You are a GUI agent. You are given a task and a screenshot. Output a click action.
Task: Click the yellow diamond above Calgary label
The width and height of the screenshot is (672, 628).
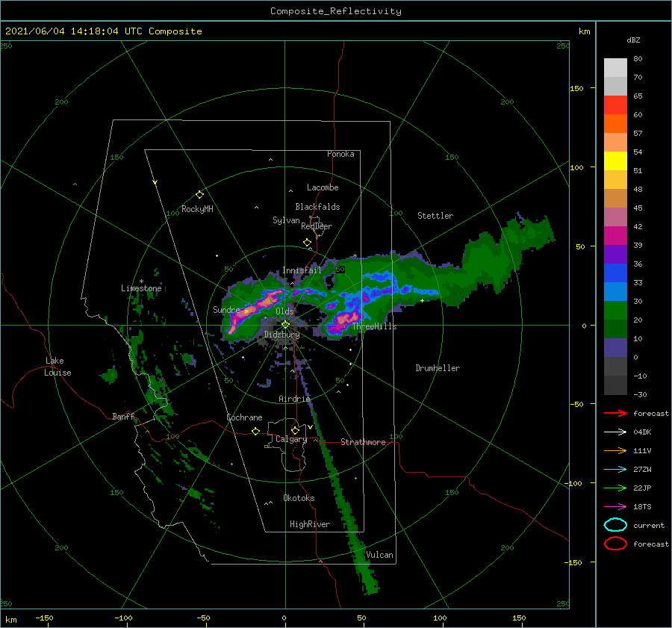click(x=295, y=430)
